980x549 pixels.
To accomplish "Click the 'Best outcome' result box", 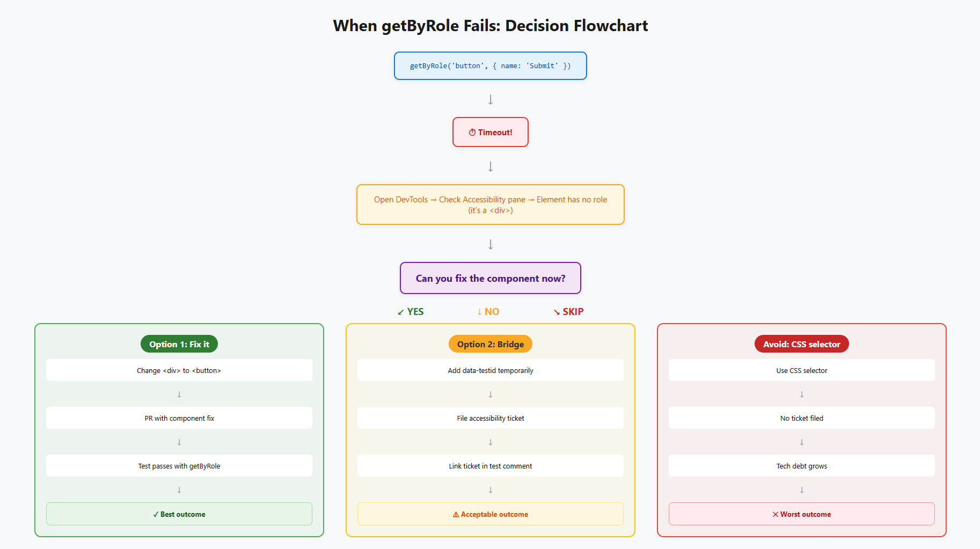I will [179, 514].
